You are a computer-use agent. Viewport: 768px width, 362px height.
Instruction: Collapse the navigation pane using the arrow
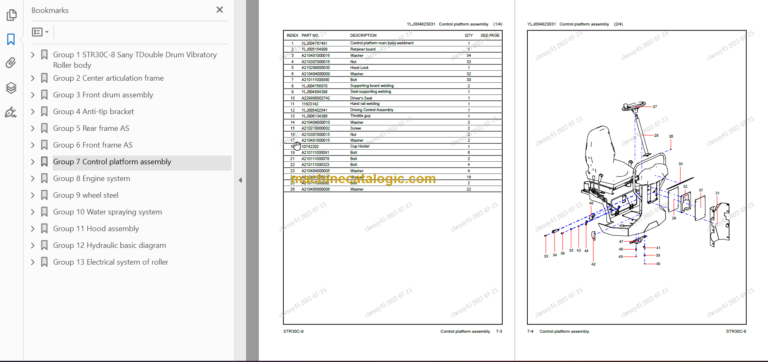pos(240,180)
